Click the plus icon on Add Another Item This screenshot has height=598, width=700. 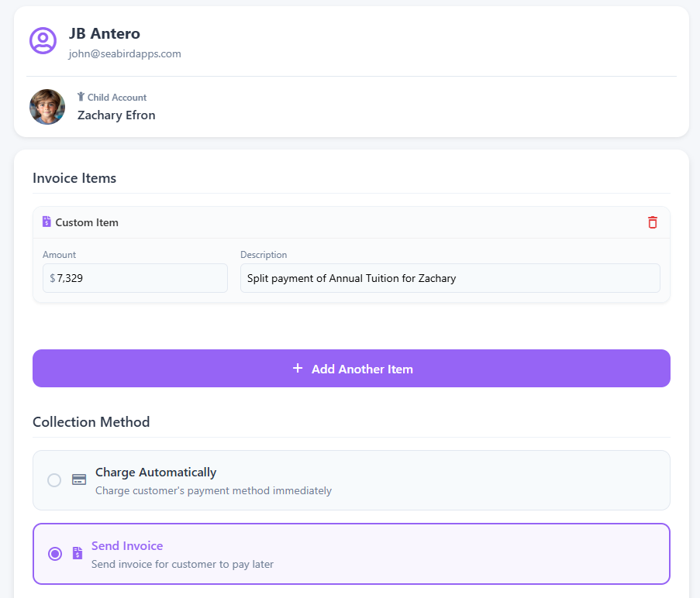pos(298,369)
